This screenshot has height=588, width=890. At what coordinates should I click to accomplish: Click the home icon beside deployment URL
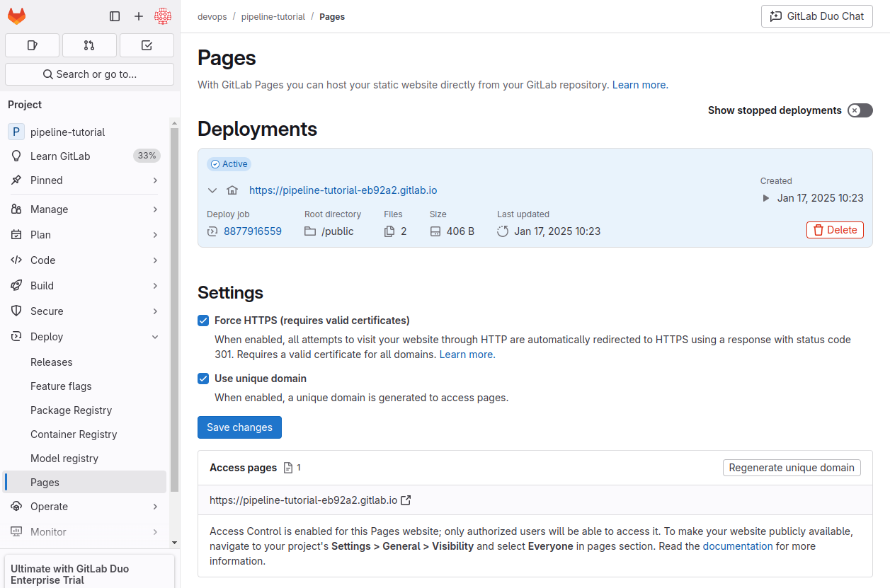pos(232,190)
